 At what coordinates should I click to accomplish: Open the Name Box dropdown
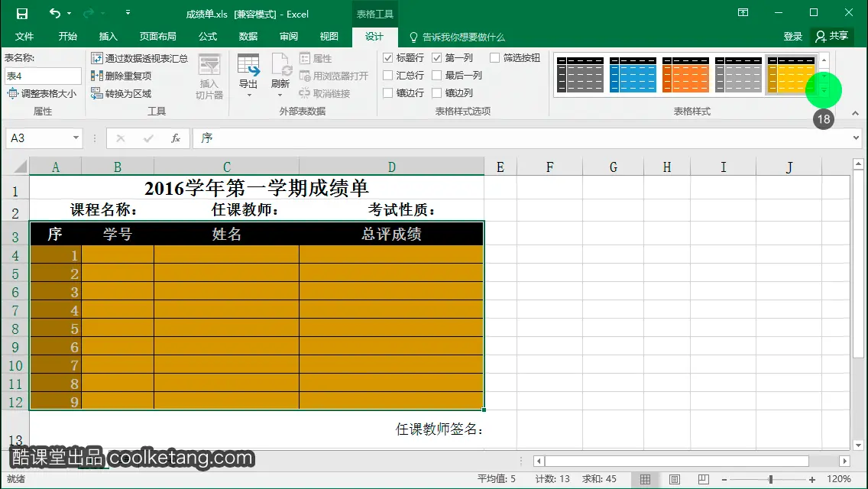[x=76, y=138]
